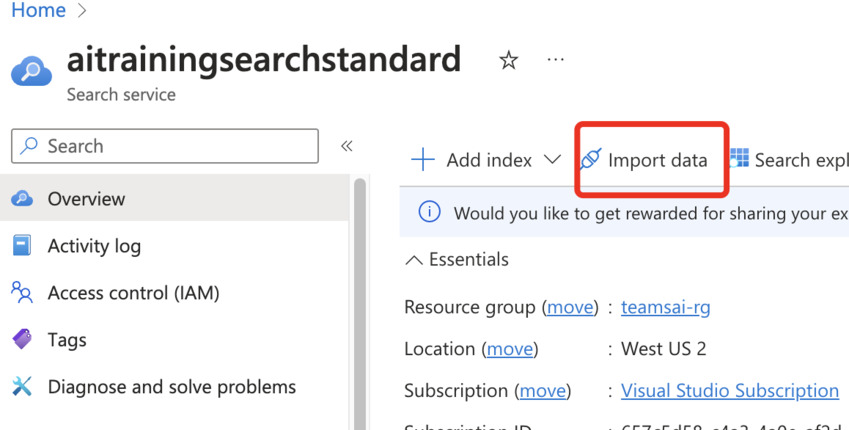Open the rewarded for sharing banner
The width and height of the screenshot is (849, 430).
pos(624,213)
